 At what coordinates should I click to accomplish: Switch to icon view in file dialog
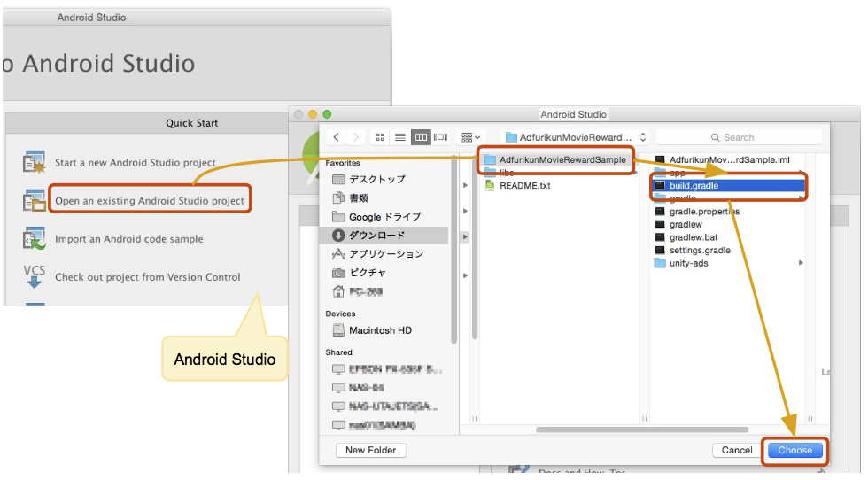tap(380, 136)
